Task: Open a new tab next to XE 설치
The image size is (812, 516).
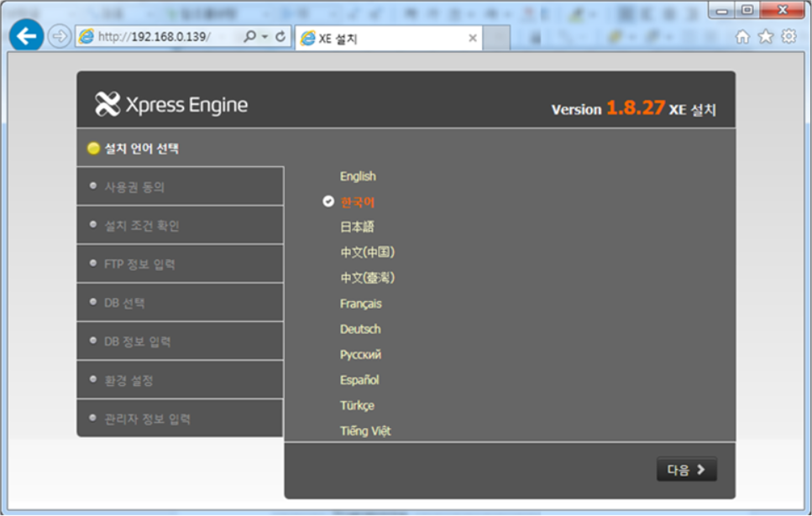Action: [x=497, y=39]
